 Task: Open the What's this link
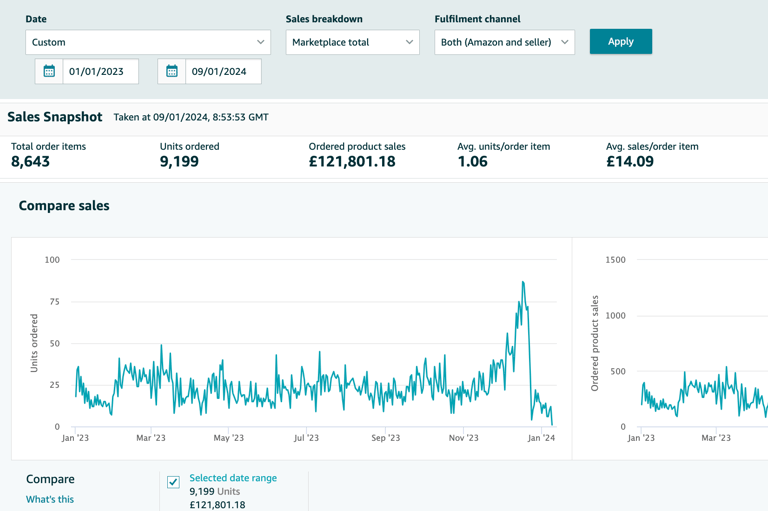50,499
